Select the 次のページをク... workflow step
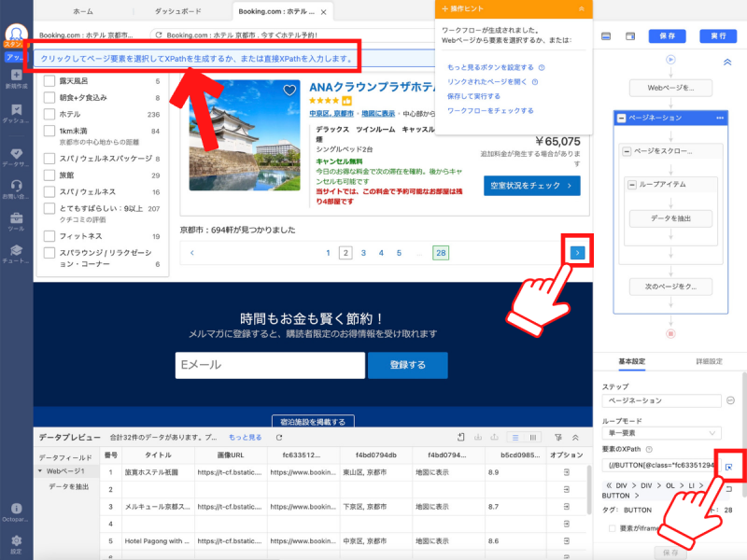Image resolution: width=747 pixels, height=560 pixels. point(670,287)
